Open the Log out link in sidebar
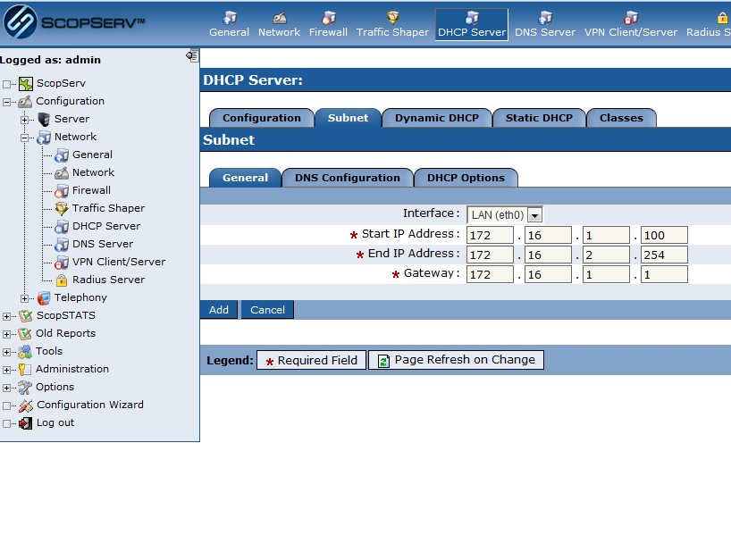731x560 pixels. click(x=55, y=422)
